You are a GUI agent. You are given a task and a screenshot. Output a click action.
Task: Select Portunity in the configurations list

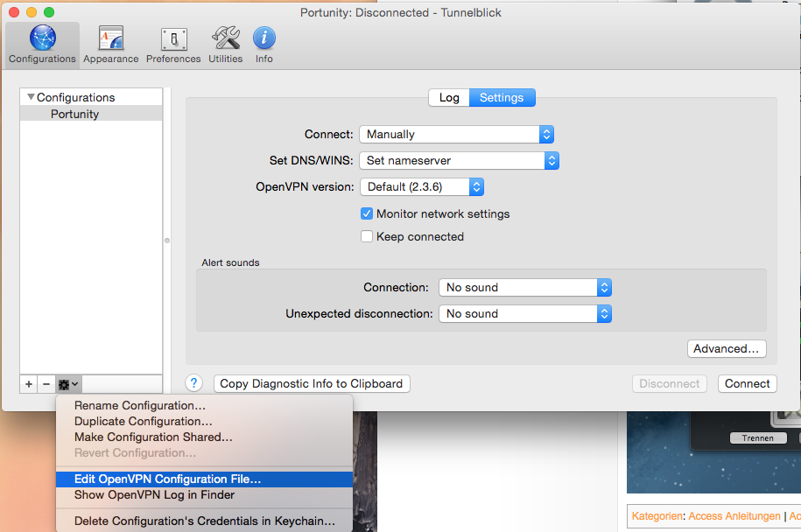(x=75, y=114)
